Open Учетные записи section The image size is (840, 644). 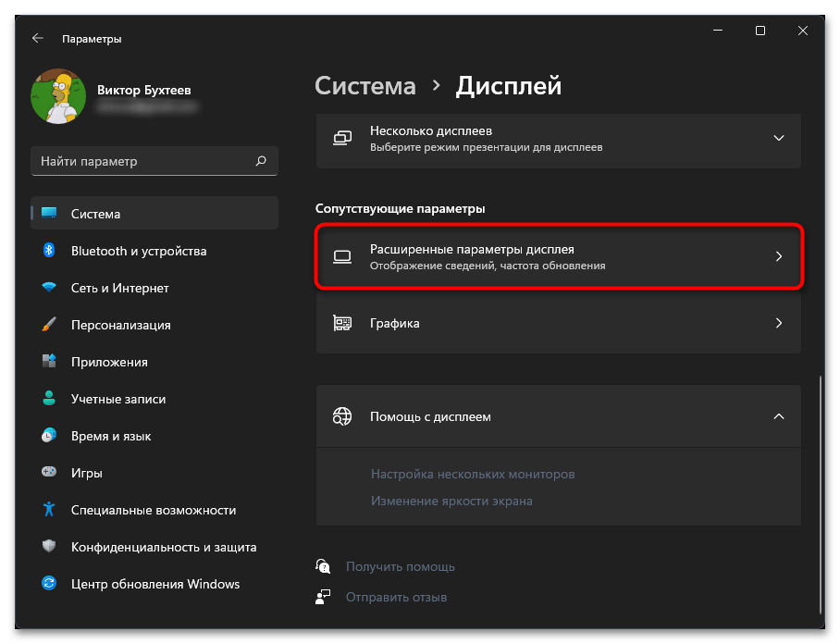click(x=154, y=399)
